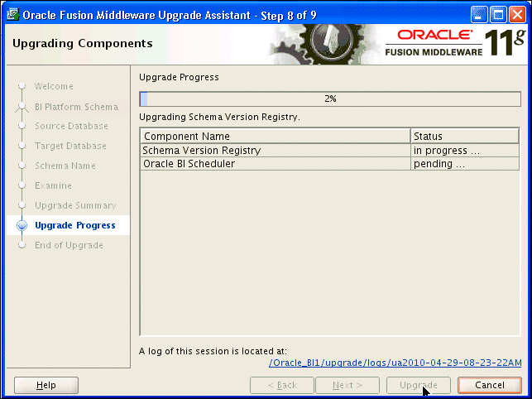Viewport: 532px width, 399px height.
Task: Go to Source Database step
Action: tap(71, 126)
